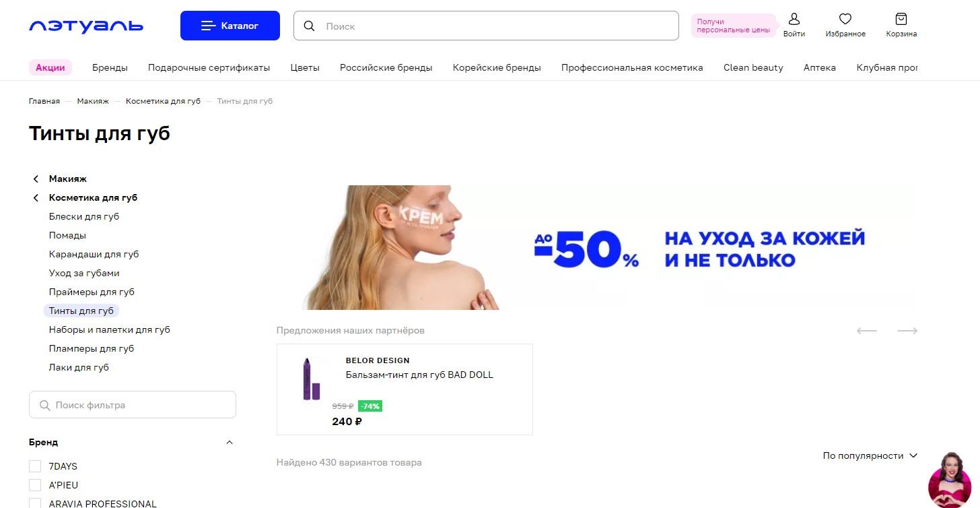980x508 pixels.
Task: Open the Акции tab
Action: click(50, 67)
